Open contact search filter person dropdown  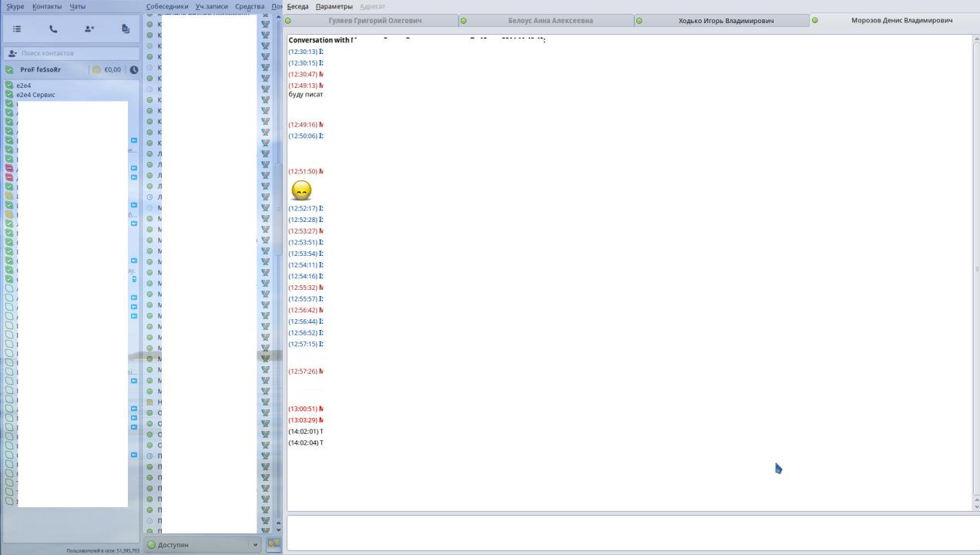tap(12, 53)
